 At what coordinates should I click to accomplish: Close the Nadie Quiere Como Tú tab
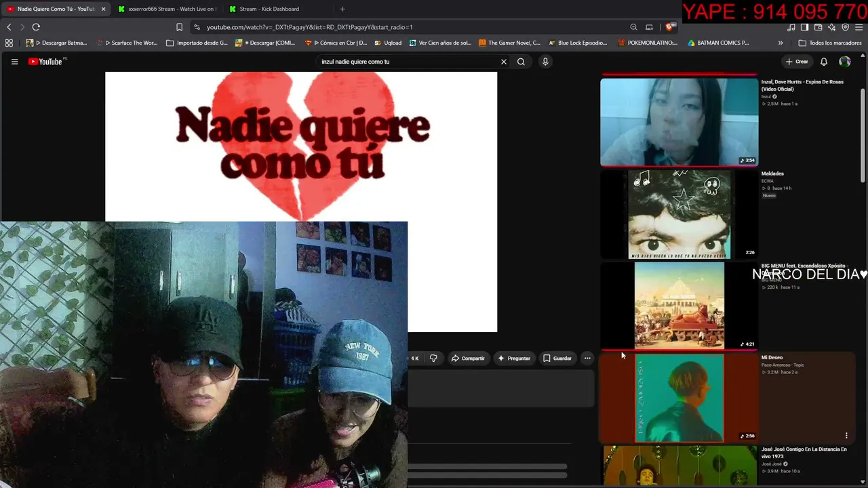pyautogui.click(x=104, y=9)
